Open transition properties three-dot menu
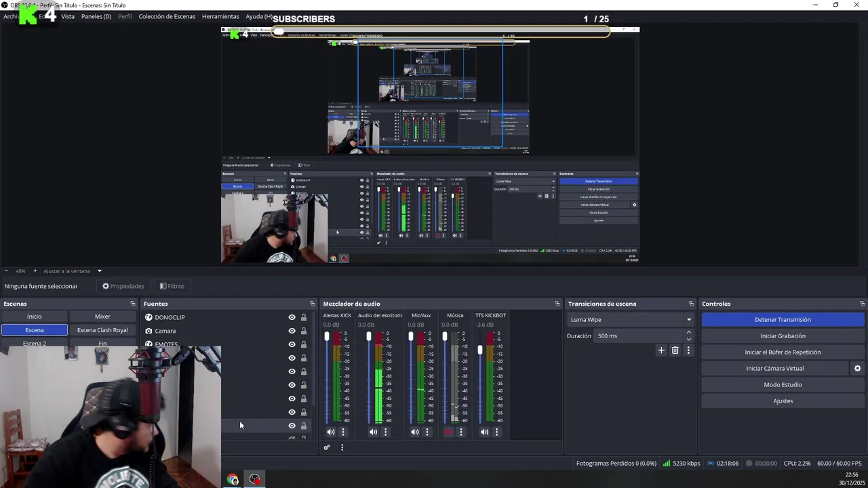 tap(688, 350)
